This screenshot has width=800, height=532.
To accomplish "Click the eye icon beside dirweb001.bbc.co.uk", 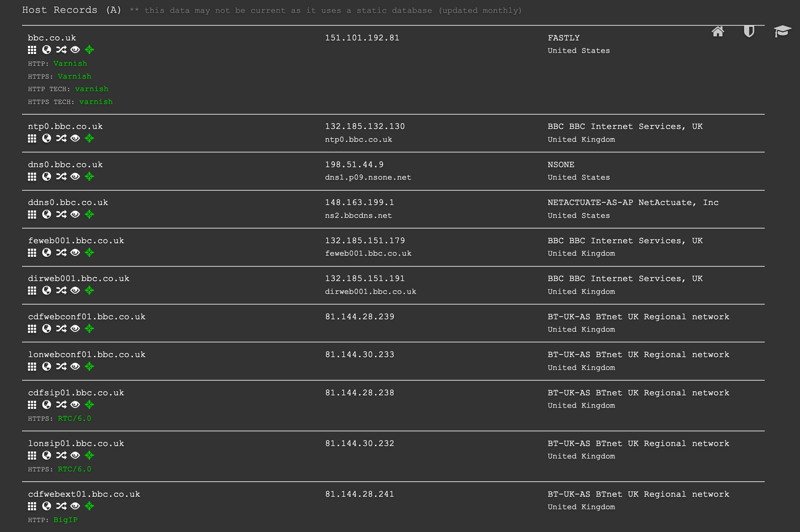I will point(75,291).
